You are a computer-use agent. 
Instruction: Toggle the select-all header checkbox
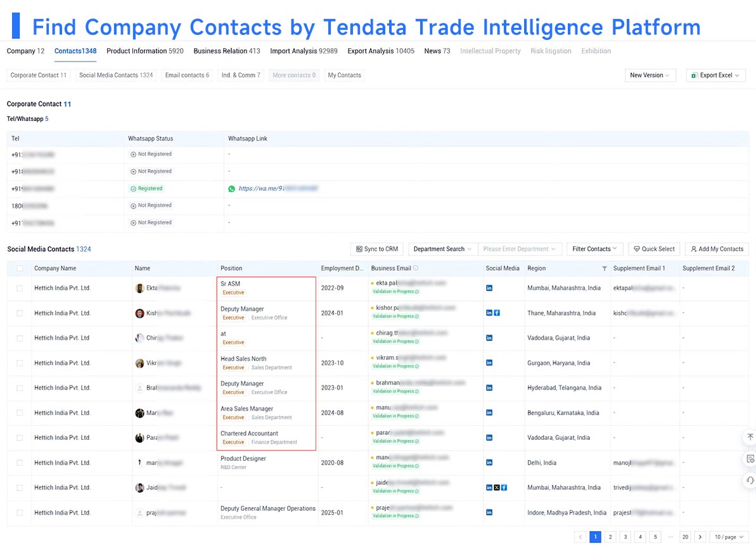click(20, 269)
